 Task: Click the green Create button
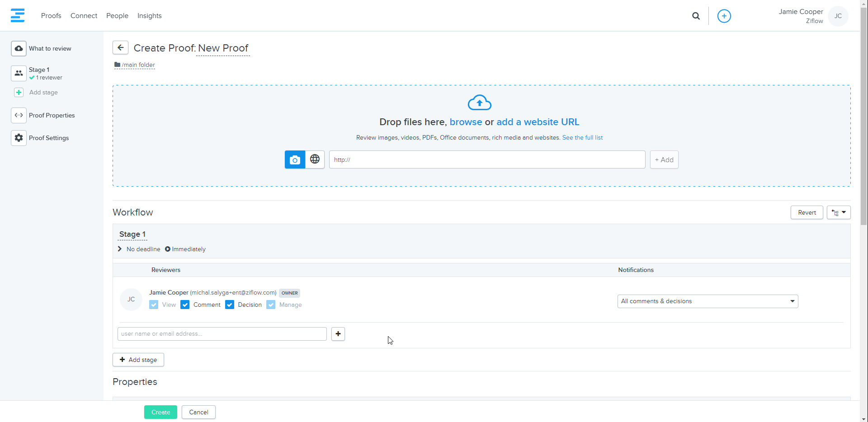(x=160, y=412)
